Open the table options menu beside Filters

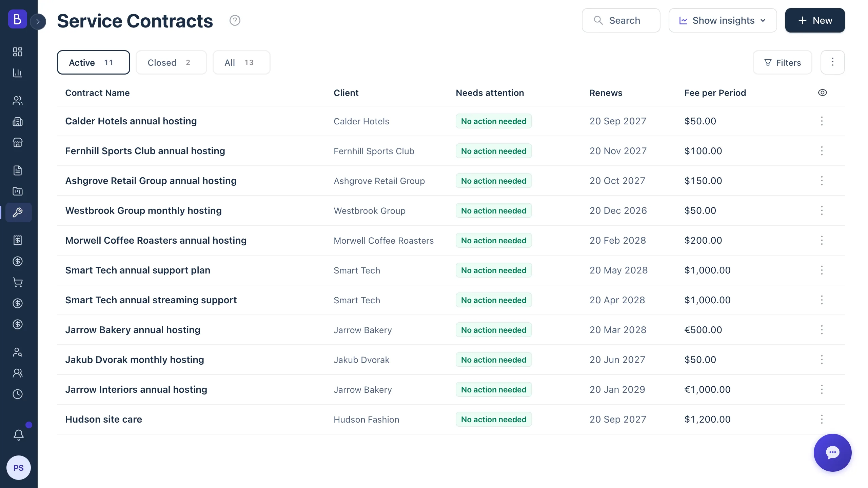click(x=832, y=62)
